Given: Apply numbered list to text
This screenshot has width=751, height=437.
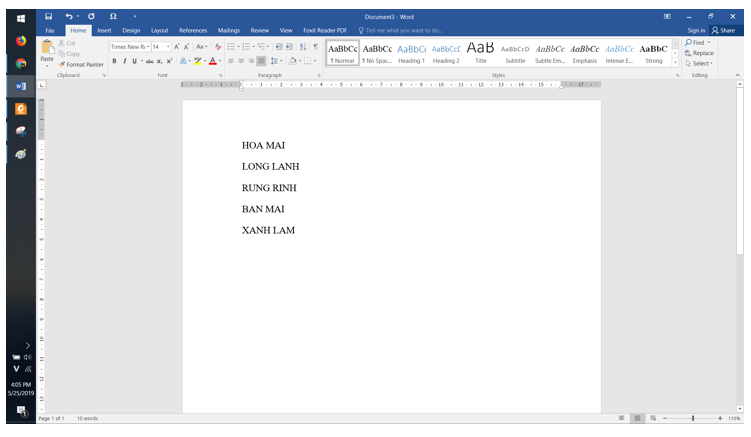Looking at the screenshot, I should pyautogui.click(x=246, y=46).
